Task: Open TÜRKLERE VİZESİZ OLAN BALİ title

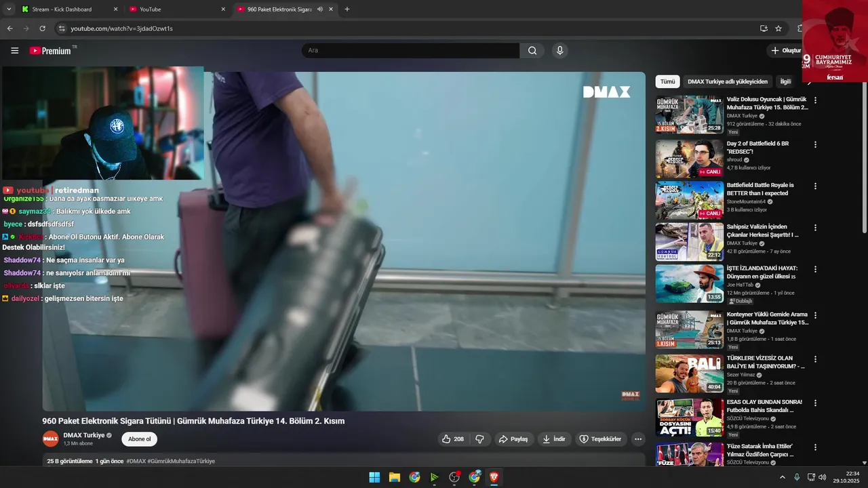Action: tap(766, 362)
